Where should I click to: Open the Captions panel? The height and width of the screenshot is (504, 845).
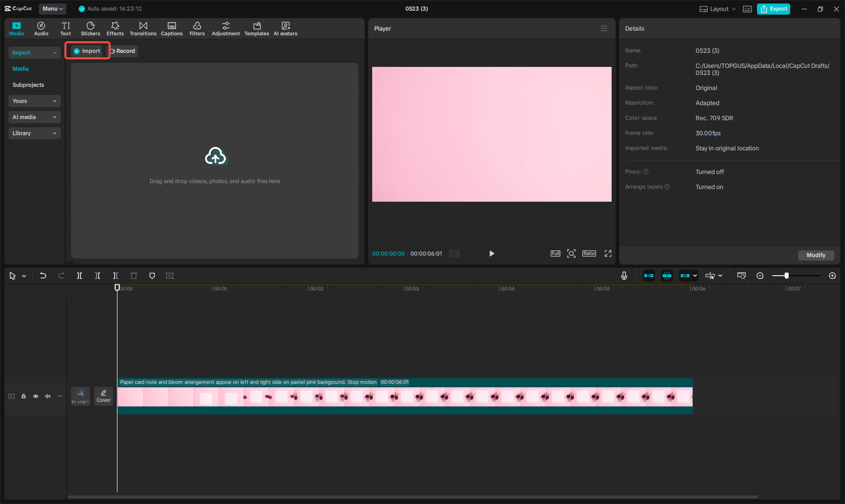point(172,28)
